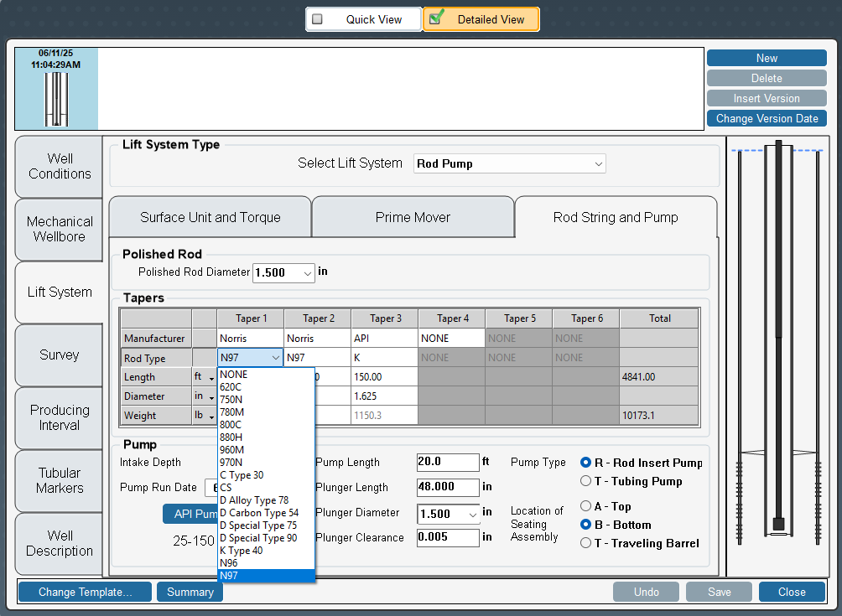Viewport: 842px width, 616px height.
Task: Choose A - Top seating location
Action: (x=586, y=506)
